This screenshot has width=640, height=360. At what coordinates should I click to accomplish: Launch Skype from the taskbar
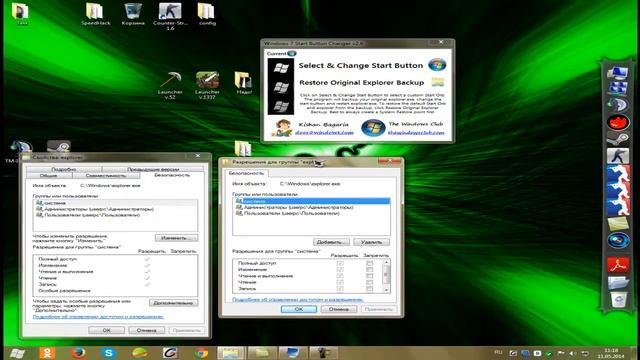[x=109, y=353]
